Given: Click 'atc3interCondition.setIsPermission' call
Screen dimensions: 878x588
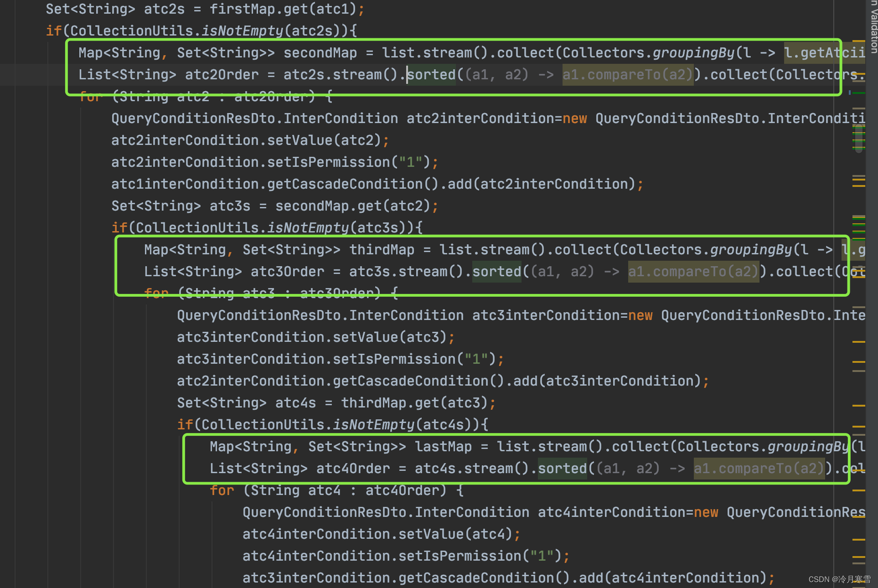Looking at the screenshot, I should tap(341, 359).
